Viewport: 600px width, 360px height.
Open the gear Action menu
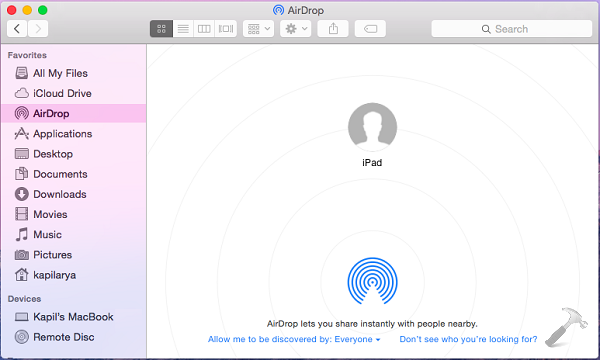(295, 29)
